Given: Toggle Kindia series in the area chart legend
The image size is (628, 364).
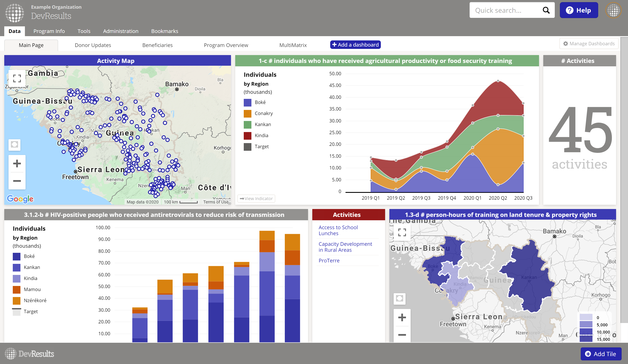Looking at the screenshot, I should (261, 135).
